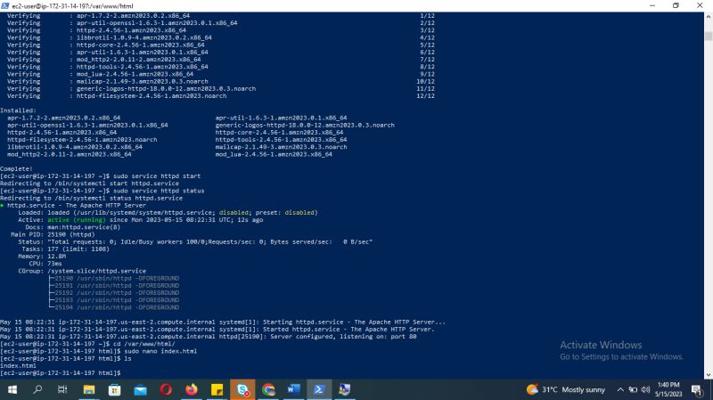Image resolution: width=713 pixels, height=400 pixels.
Task: Click the 'CGroup: /system.slice/httpd.service' line
Action: click(x=82, y=271)
